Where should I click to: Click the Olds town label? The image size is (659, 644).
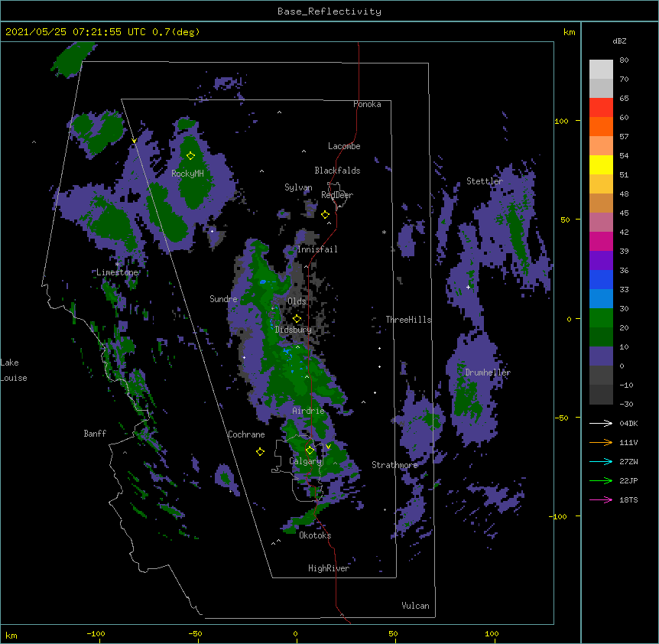[297, 301]
